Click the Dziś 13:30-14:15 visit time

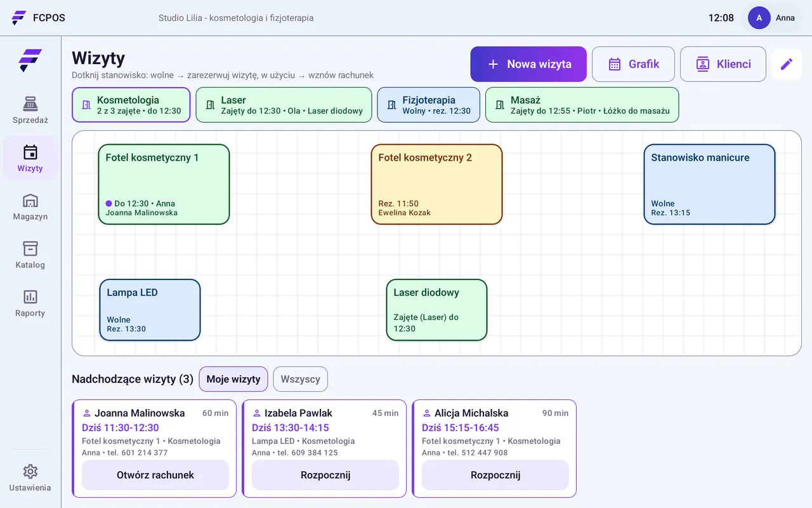[291, 427]
